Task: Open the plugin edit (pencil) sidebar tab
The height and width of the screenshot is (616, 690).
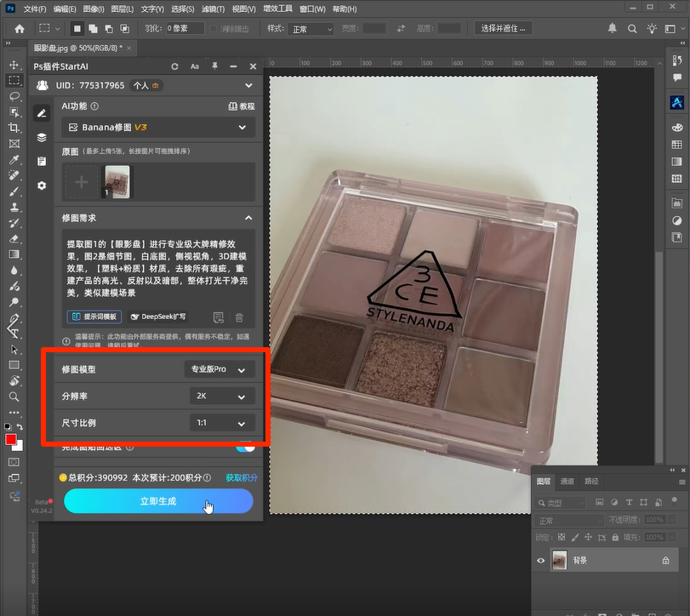Action: pos(42,113)
